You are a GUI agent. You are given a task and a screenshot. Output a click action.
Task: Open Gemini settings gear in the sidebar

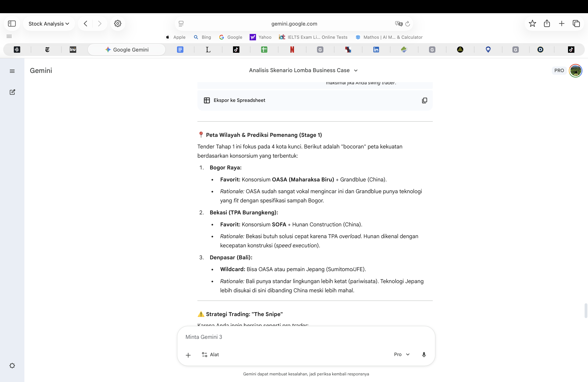(x=12, y=365)
